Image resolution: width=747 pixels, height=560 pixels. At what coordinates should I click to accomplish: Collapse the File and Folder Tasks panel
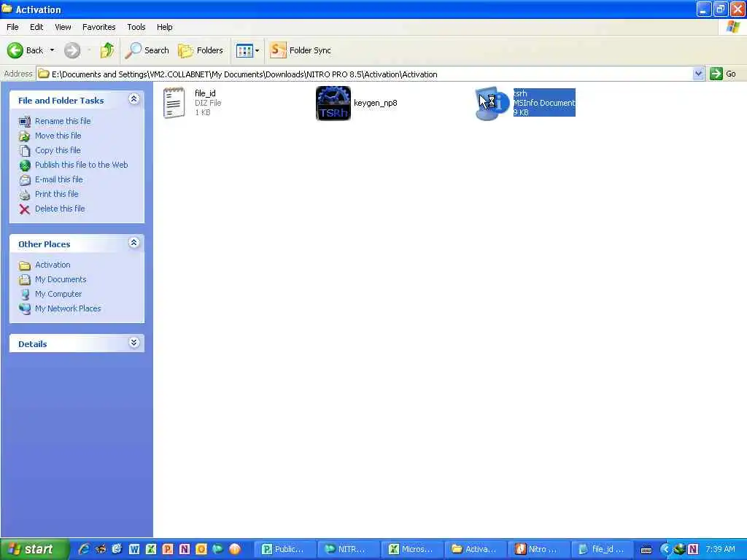pos(134,99)
